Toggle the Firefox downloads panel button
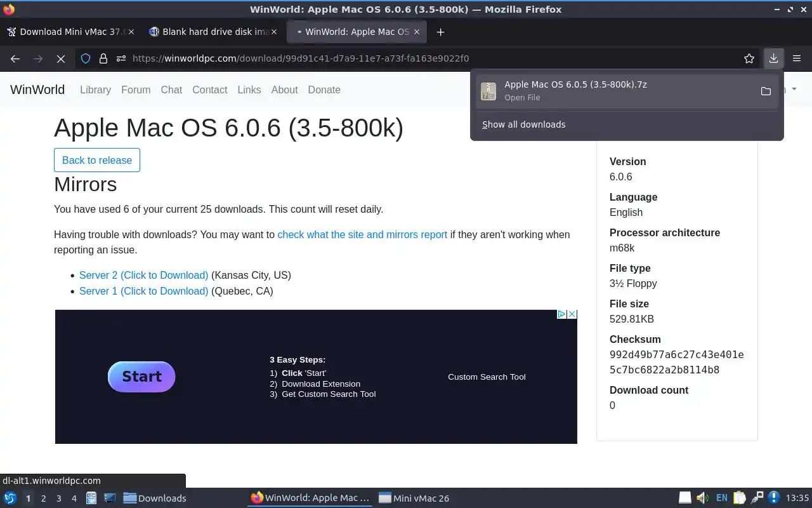The width and height of the screenshot is (812, 508). [x=773, y=58]
